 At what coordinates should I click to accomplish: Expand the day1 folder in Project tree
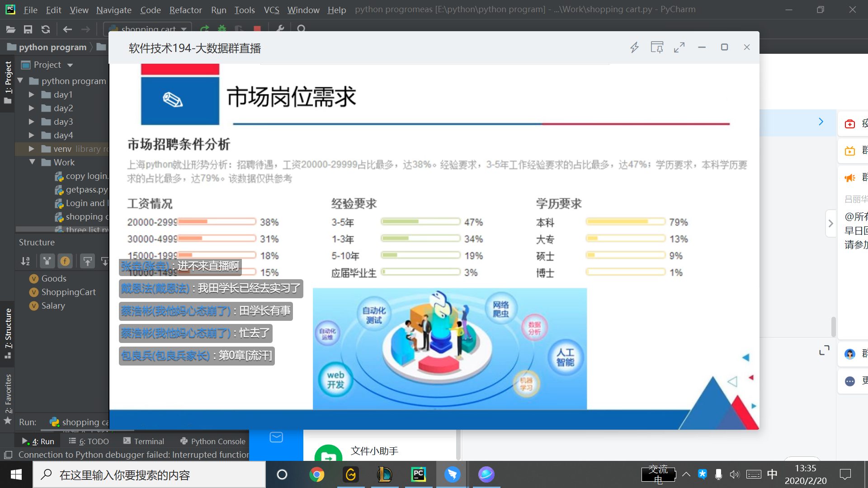point(31,94)
